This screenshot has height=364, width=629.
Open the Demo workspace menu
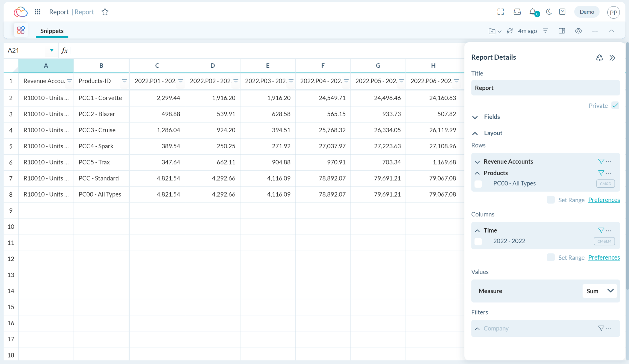tap(586, 12)
